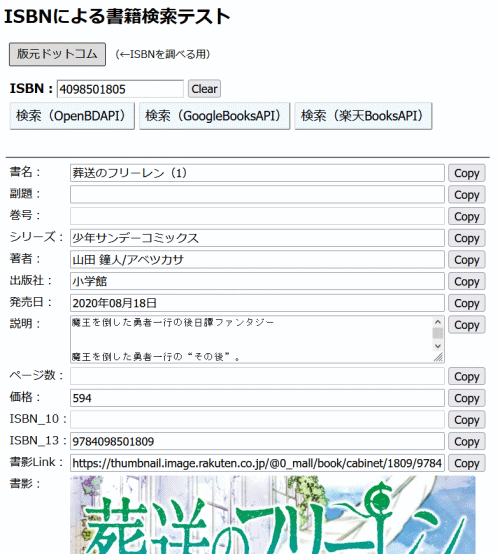500x554 pixels.
Task: Copy the ページ数 page count value
Action: tap(467, 377)
